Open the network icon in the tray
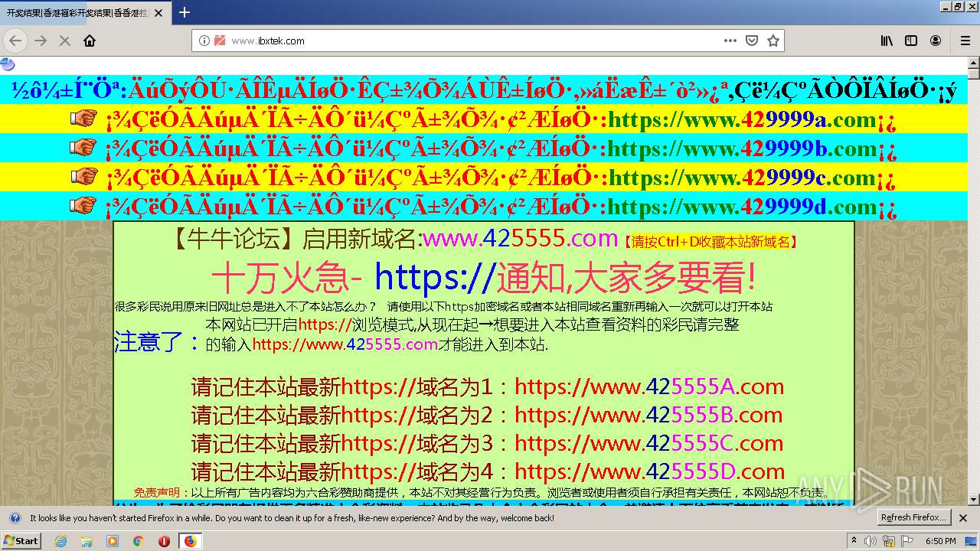This screenshot has width=980, height=551. [x=890, y=541]
